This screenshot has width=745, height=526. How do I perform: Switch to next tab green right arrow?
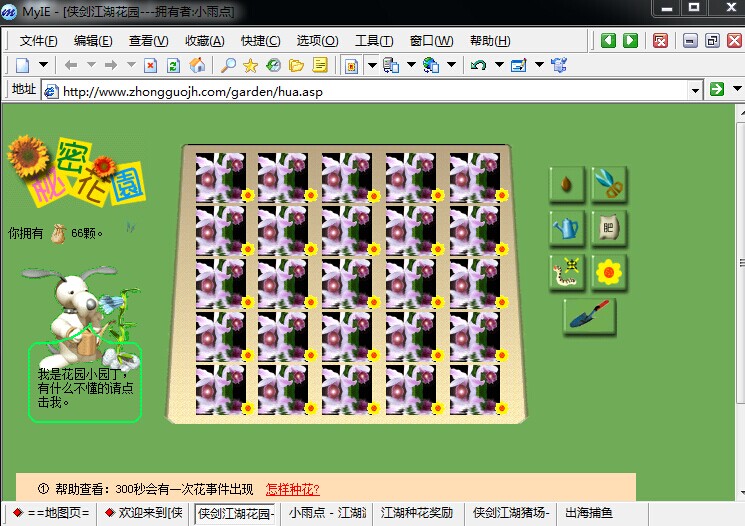pos(630,40)
